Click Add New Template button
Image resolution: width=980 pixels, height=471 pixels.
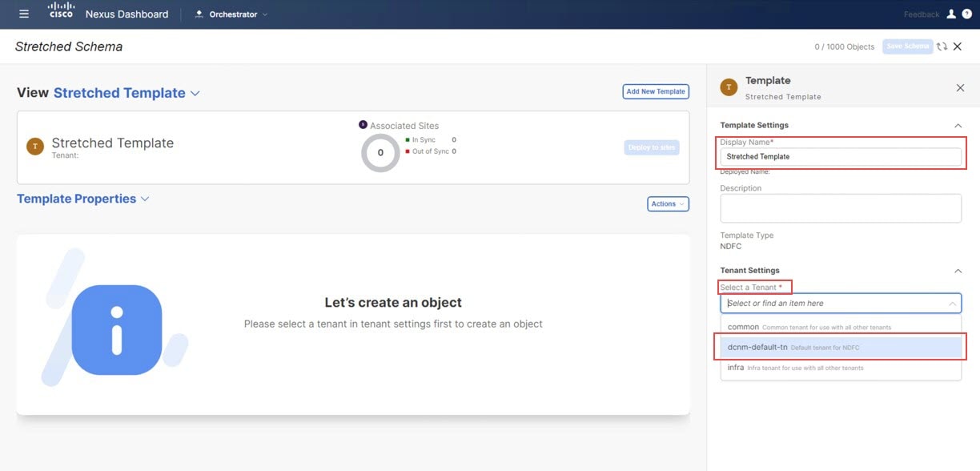(x=656, y=91)
